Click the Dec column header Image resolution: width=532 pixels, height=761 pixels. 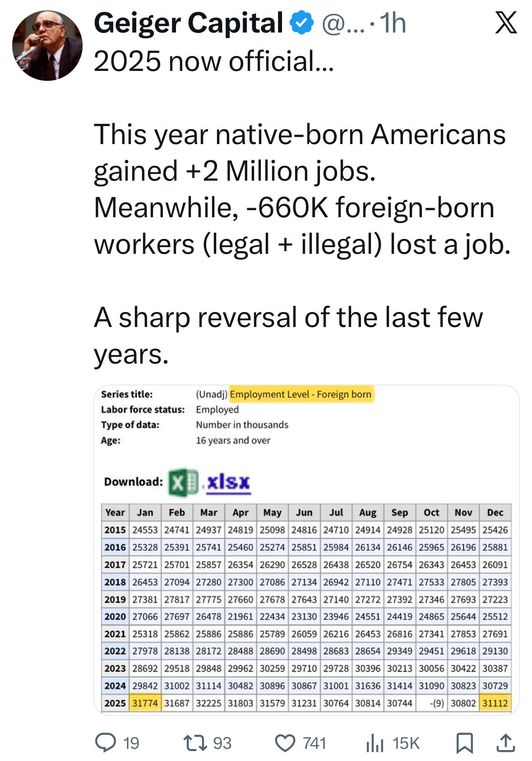(x=495, y=512)
